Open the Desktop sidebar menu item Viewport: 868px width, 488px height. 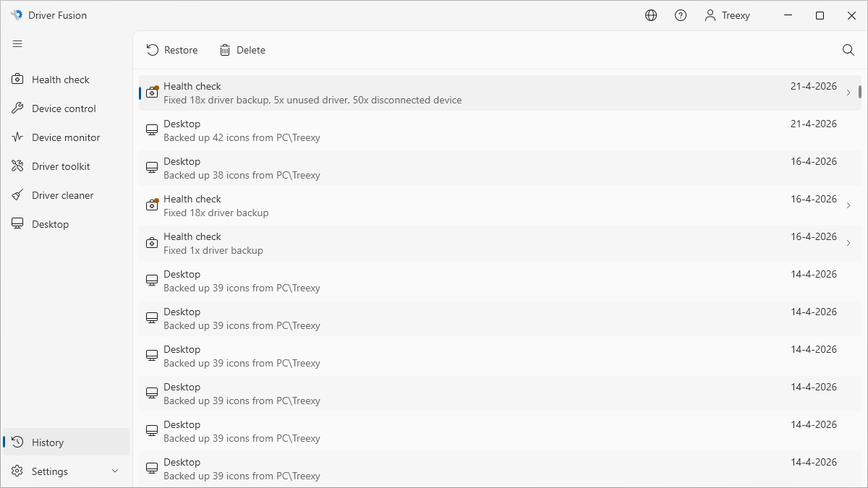tap(51, 224)
